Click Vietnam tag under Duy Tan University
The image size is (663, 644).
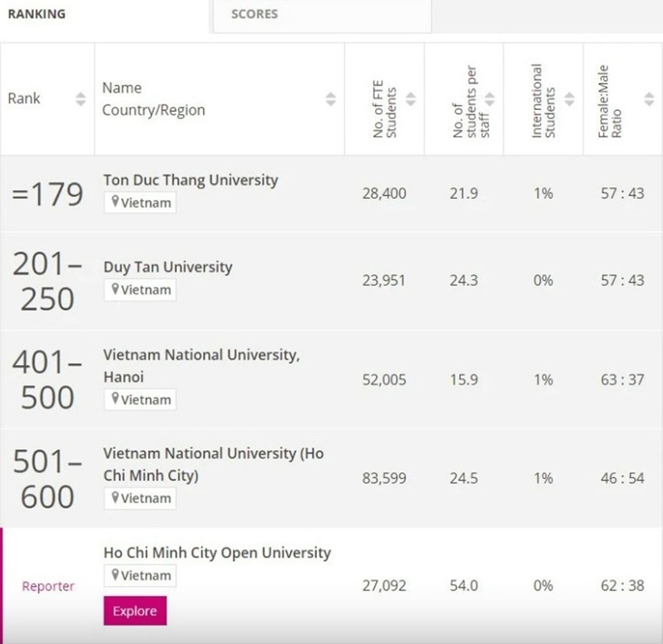pyautogui.click(x=141, y=290)
